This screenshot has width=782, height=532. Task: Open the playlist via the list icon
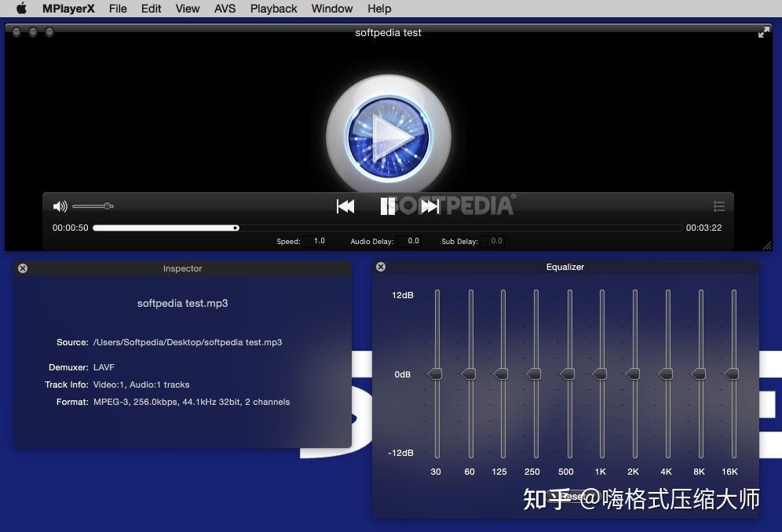click(718, 206)
